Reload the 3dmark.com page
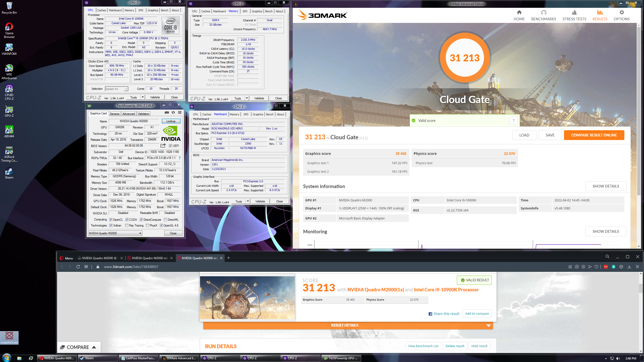Screen dimensions: 644x362 tap(78, 267)
